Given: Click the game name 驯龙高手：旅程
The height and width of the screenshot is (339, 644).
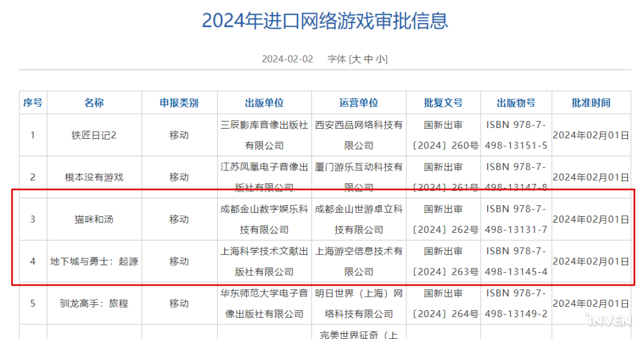Looking at the screenshot, I should tap(94, 304).
